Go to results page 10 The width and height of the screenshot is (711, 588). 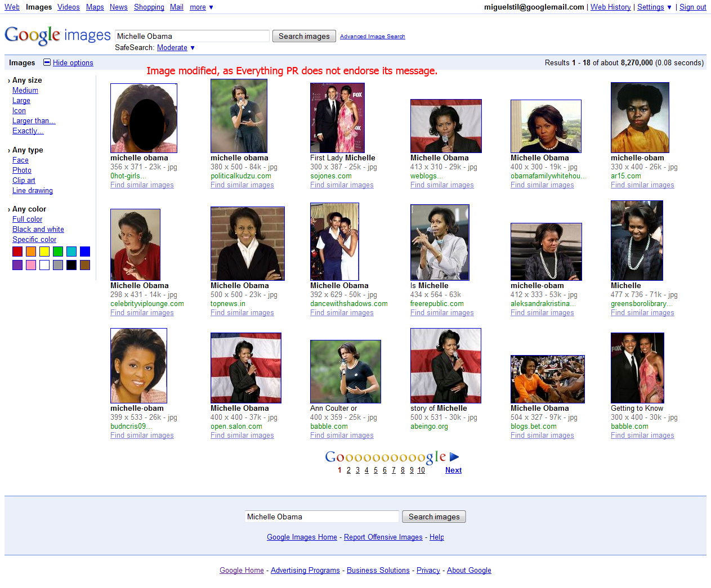tap(421, 470)
